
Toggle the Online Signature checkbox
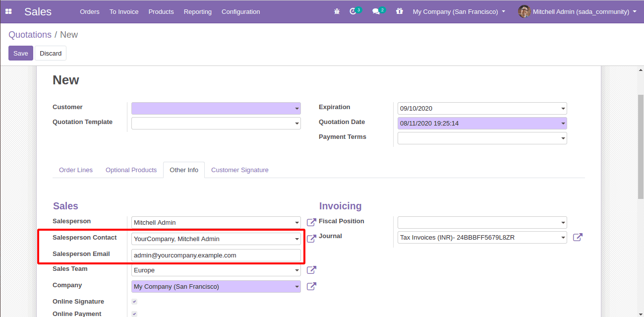[134, 302]
